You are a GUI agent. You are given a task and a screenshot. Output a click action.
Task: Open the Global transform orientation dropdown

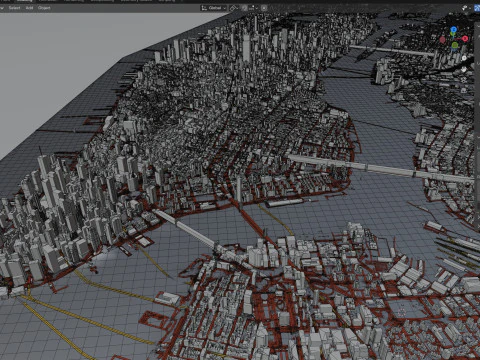(x=214, y=8)
